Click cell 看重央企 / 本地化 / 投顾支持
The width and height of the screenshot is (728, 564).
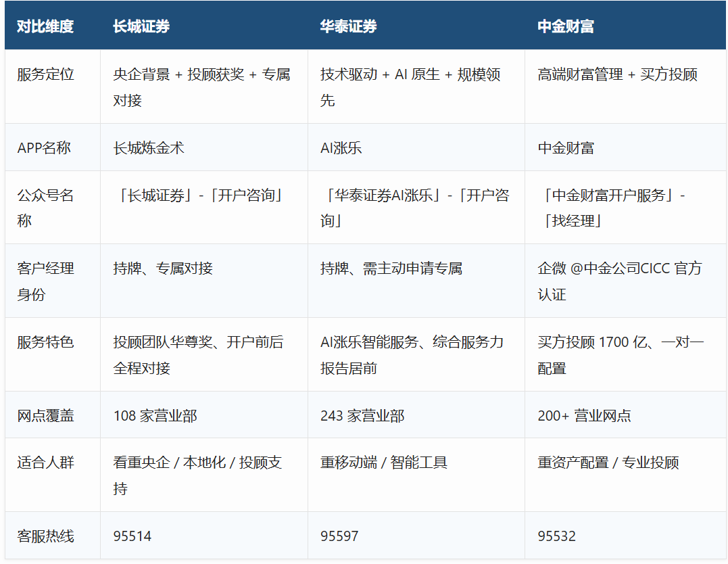(204, 475)
